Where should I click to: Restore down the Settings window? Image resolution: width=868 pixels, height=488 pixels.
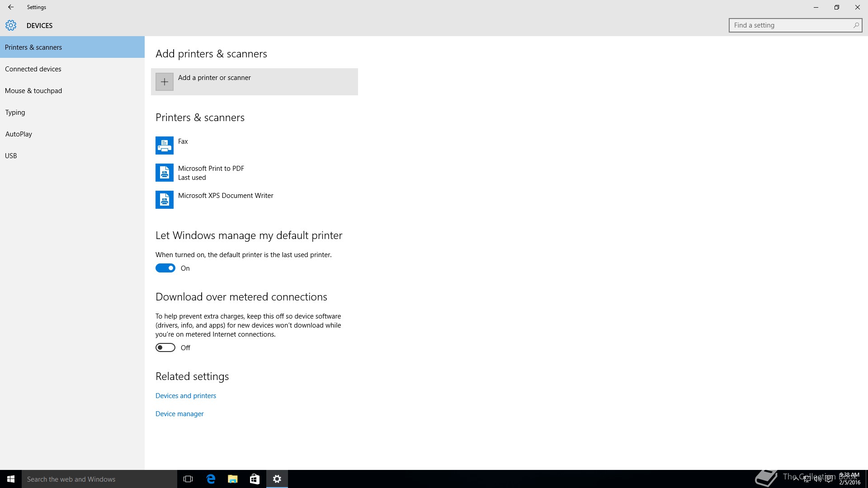[837, 7]
